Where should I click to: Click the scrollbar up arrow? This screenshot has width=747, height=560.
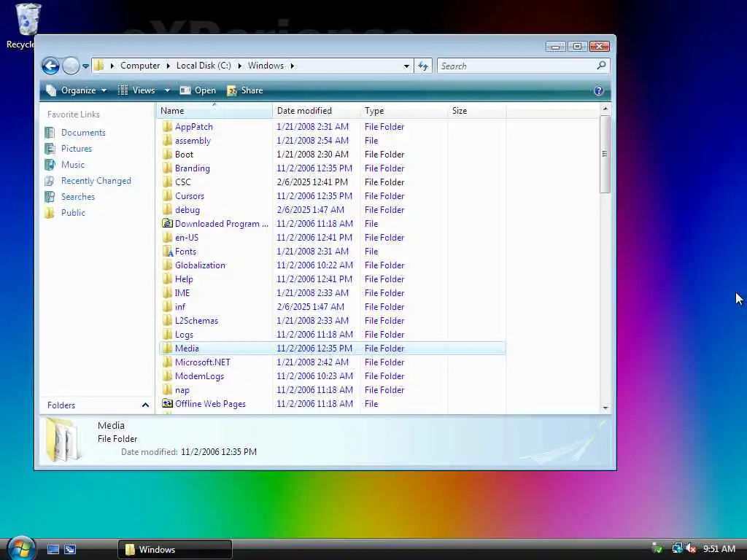pyautogui.click(x=605, y=109)
